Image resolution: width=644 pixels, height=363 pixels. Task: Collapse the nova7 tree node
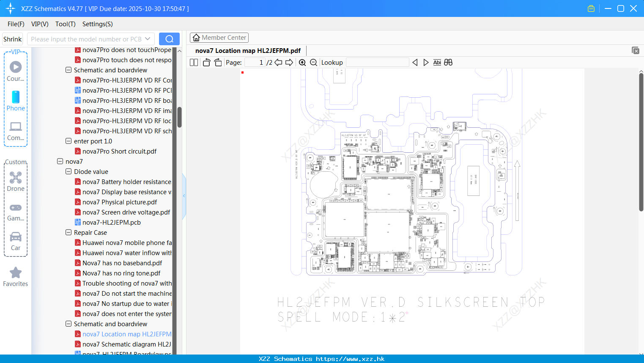coord(60,161)
